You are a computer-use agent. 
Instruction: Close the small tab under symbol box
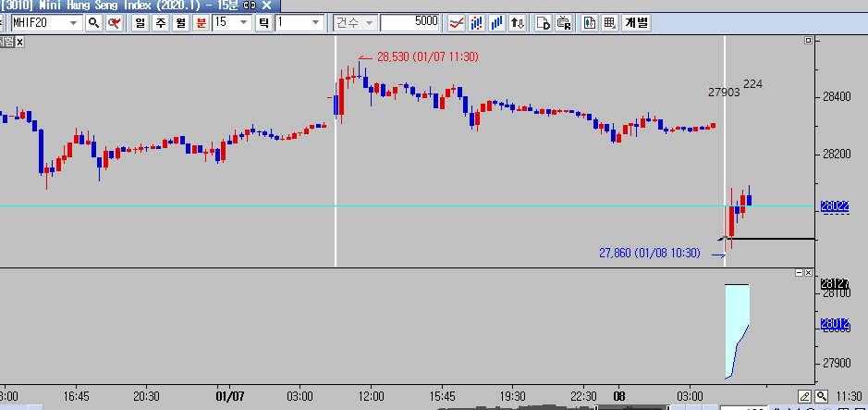(20, 40)
